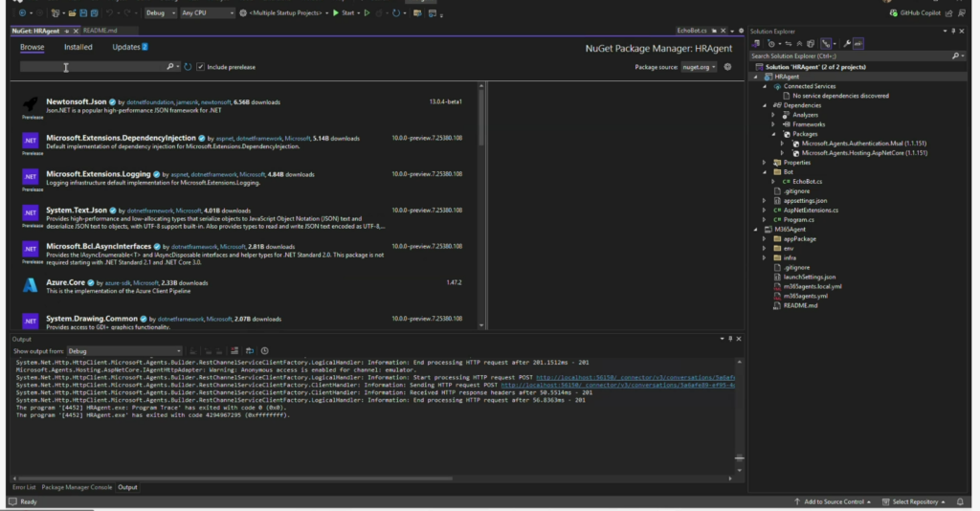
Task: Toggle Word Wrap icon in Output panel
Action: 250,351
